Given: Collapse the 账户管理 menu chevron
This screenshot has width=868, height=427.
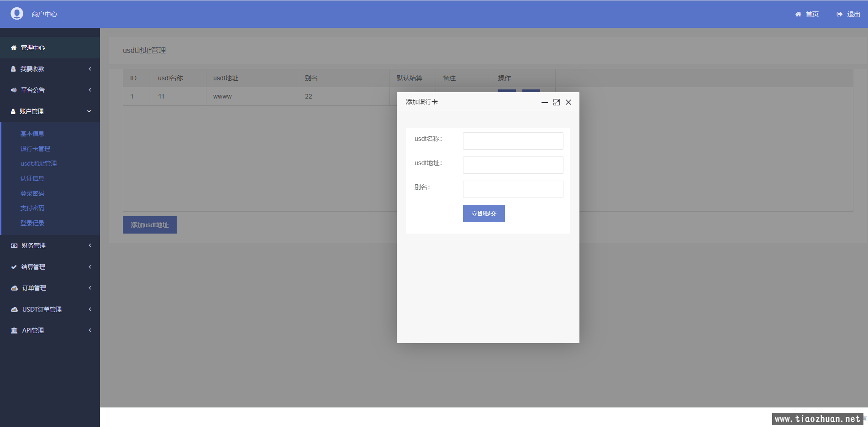Looking at the screenshot, I should [x=89, y=111].
